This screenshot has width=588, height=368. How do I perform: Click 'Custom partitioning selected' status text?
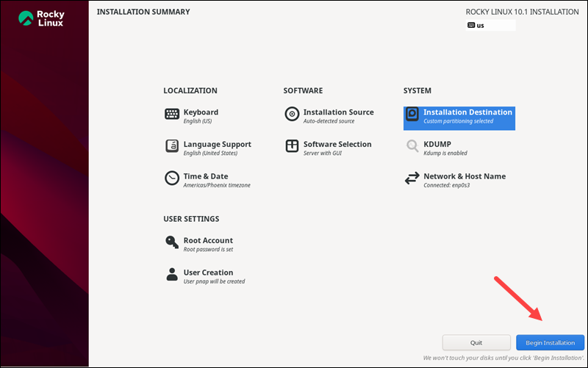click(458, 121)
